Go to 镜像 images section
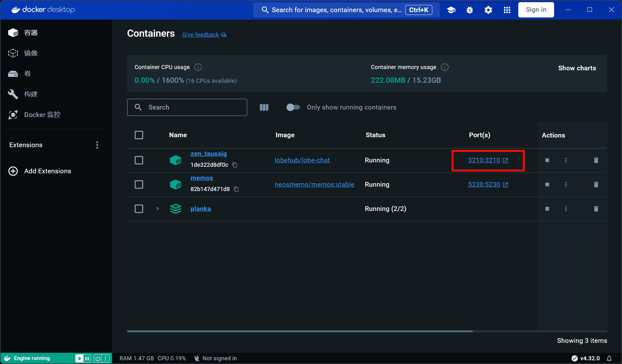This screenshot has width=622, height=364. coord(31,53)
